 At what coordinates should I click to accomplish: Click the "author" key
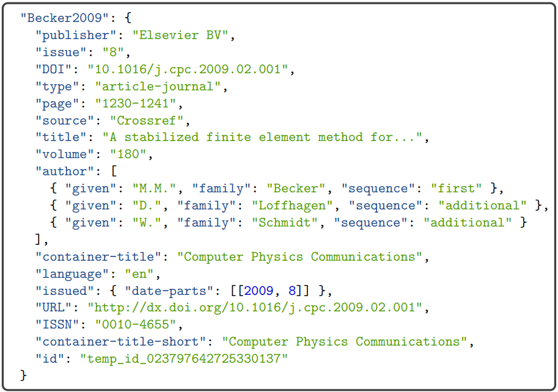[61, 172]
